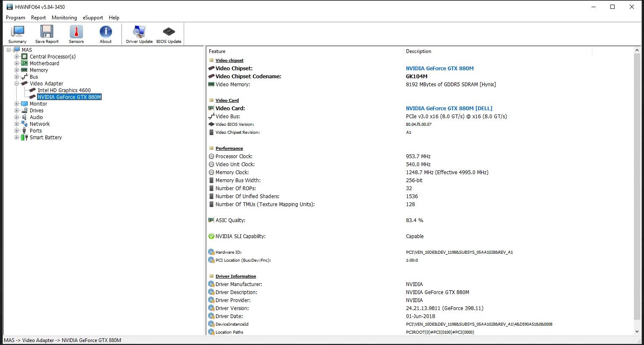The image size is (644, 345).
Task: Click the Description column header
Action: point(418,51)
